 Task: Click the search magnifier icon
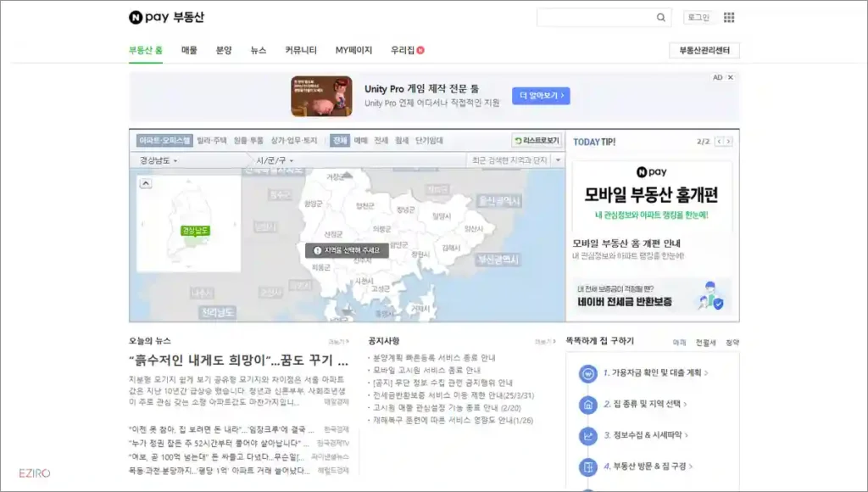660,17
